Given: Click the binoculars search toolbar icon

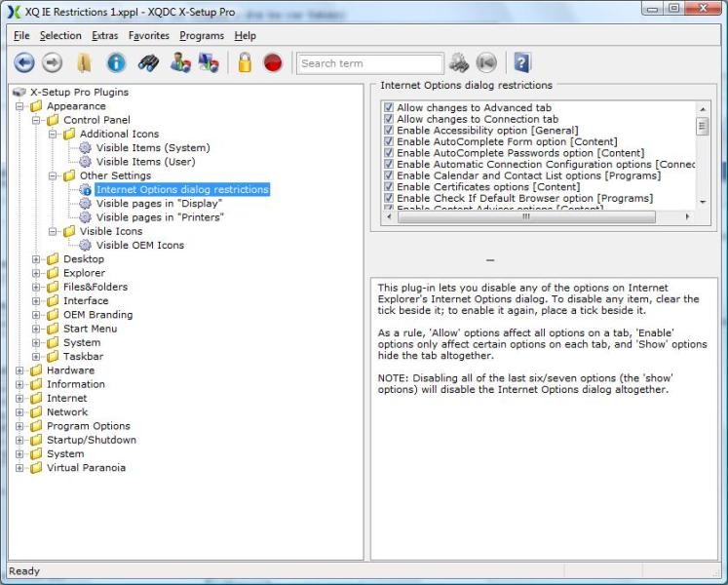Looking at the screenshot, I should [148, 62].
